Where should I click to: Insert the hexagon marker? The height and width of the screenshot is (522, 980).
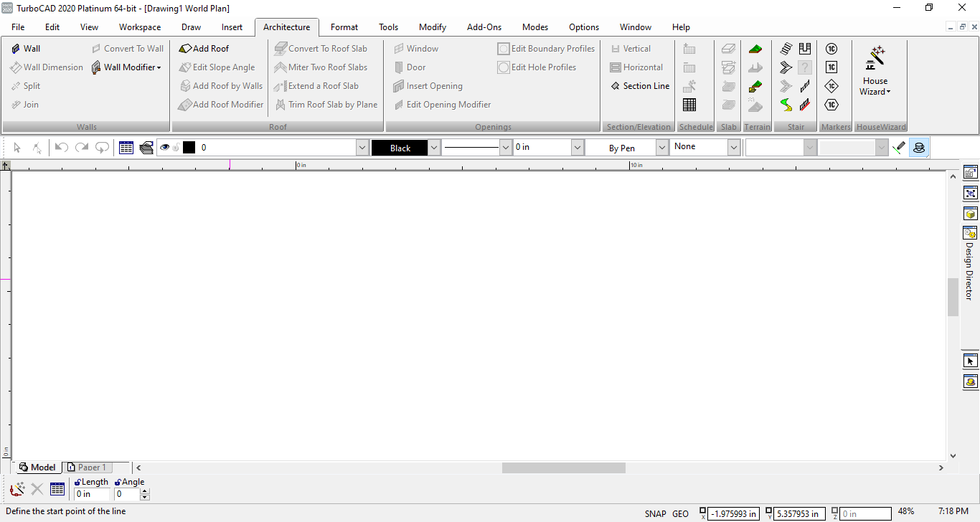(x=831, y=105)
